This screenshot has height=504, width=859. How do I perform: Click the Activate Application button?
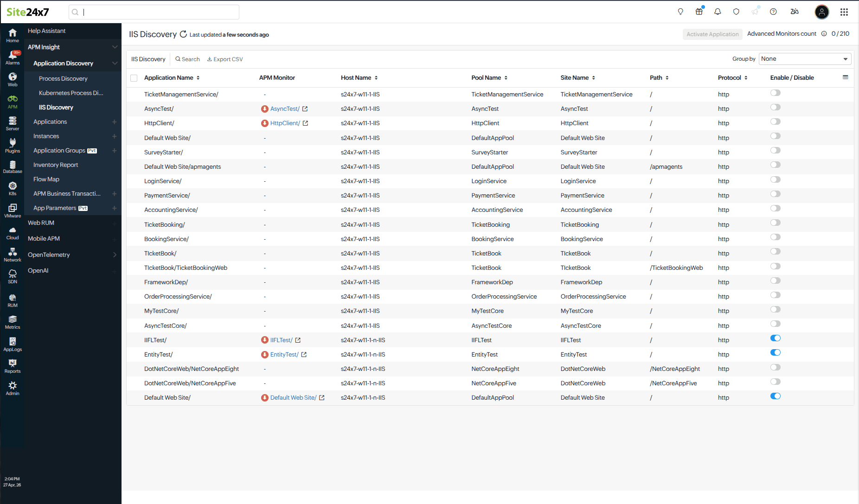click(x=712, y=34)
